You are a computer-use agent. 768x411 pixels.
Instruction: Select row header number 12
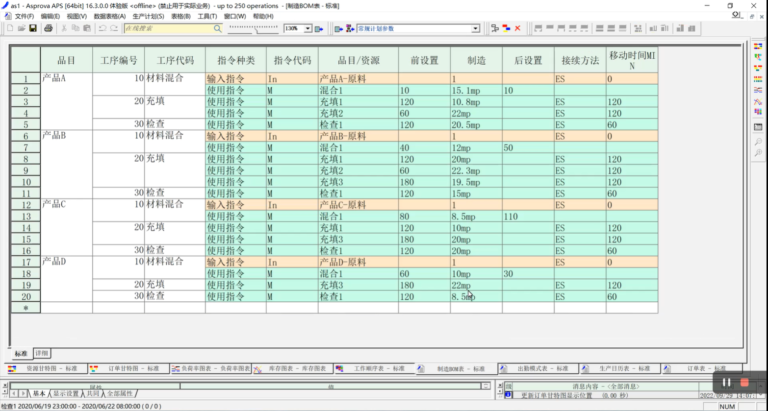26,205
